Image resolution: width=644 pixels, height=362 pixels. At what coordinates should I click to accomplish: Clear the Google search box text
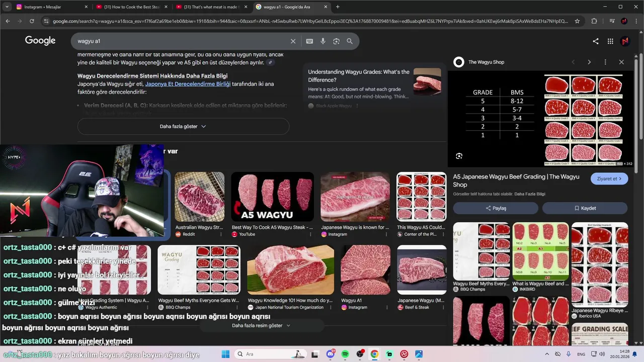click(293, 41)
